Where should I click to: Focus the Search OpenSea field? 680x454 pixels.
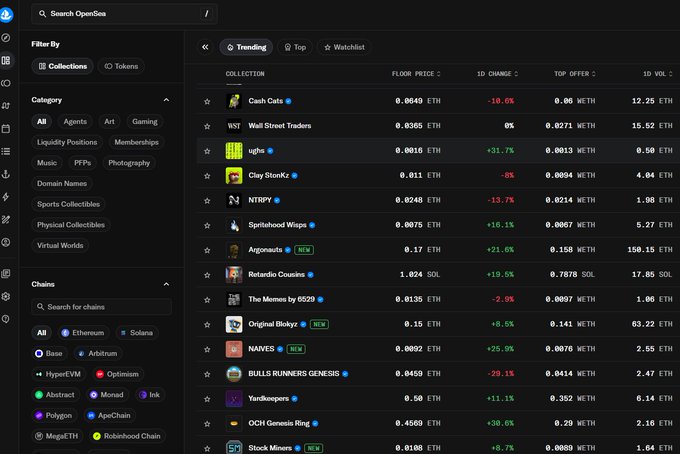point(124,14)
